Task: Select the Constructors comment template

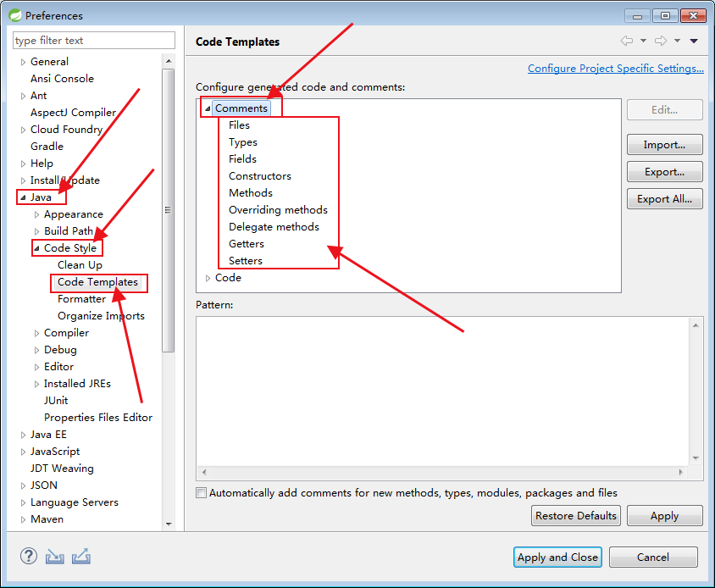Action: tap(259, 176)
